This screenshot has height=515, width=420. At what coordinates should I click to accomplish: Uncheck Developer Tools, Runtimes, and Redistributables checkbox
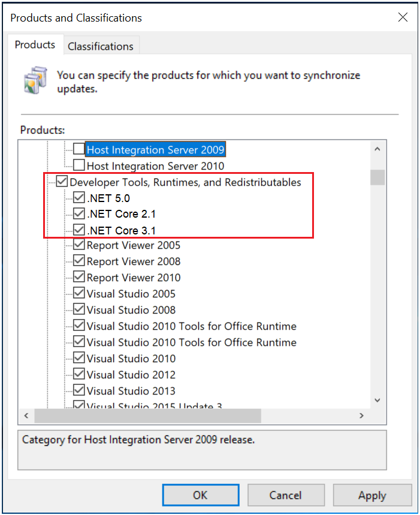(x=62, y=182)
